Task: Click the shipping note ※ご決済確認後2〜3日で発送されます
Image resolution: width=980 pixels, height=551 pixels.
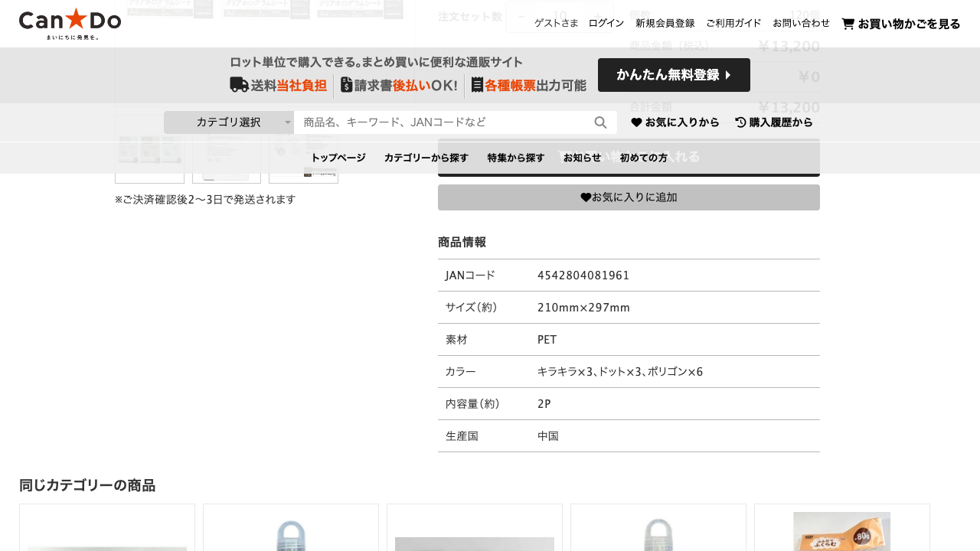Action: [x=205, y=200]
